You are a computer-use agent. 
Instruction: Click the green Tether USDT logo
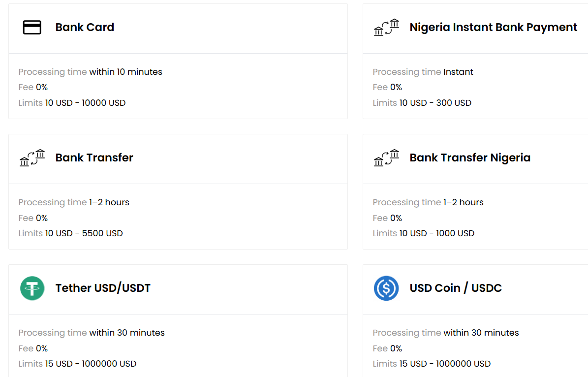pyautogui.click(x=32, y=288)
